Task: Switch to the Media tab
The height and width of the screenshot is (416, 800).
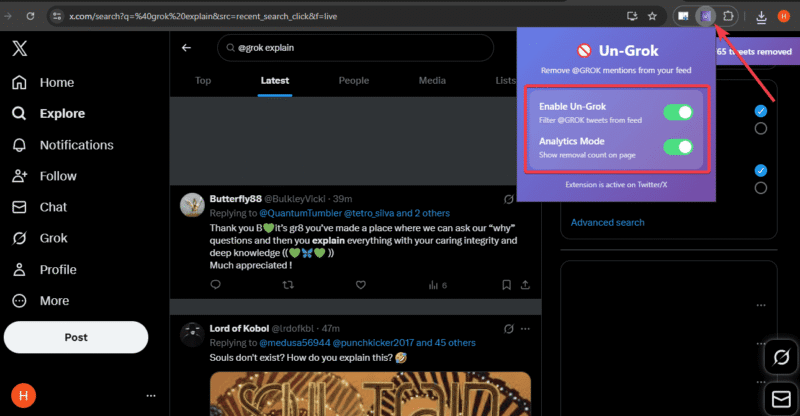Action: click(x=432, y=81)
